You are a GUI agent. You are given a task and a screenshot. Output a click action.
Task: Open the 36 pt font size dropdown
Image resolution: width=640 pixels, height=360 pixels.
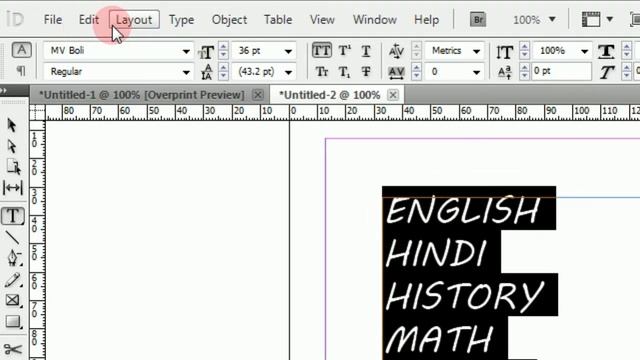pos(288,51)
